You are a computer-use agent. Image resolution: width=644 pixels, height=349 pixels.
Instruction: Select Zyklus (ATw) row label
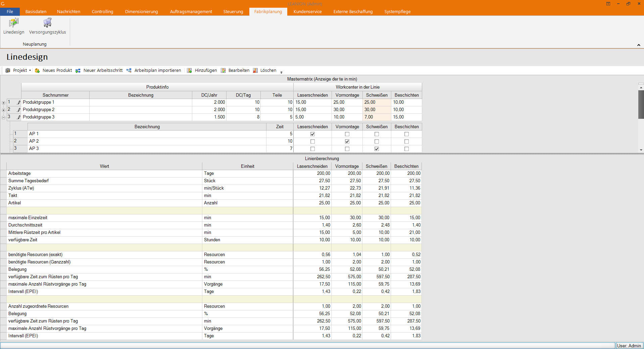point(21,188)
